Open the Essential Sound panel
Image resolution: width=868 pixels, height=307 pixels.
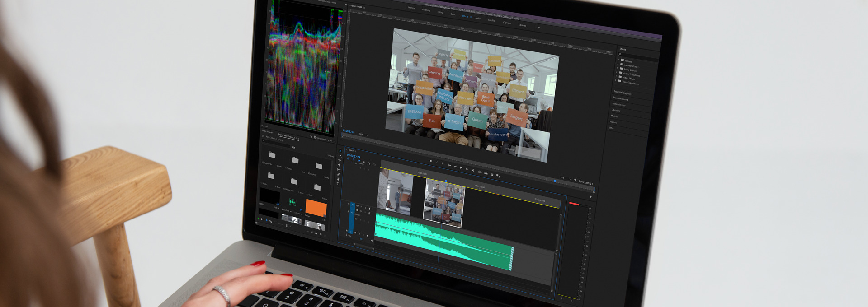click(x=621, y=99)
